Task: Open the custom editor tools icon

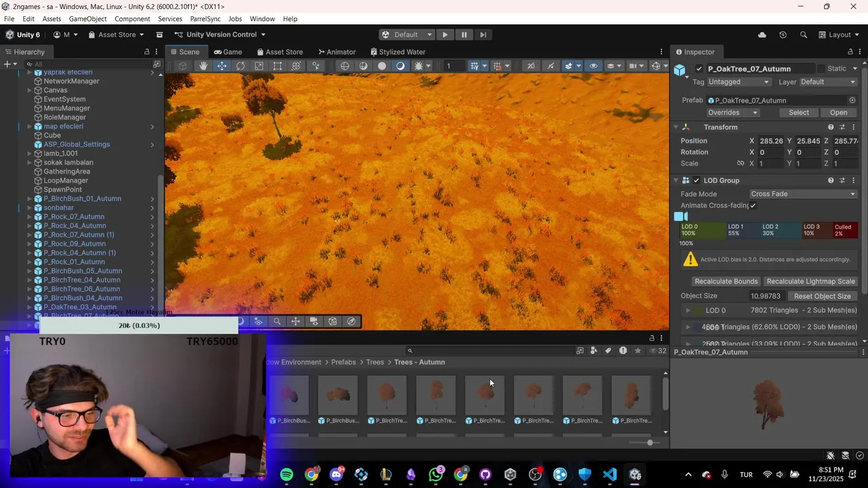Action: [x=315, y=66]
